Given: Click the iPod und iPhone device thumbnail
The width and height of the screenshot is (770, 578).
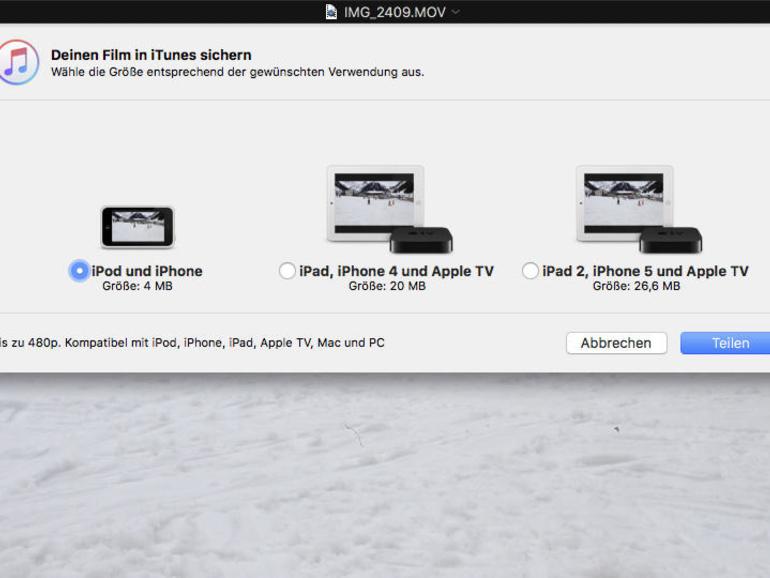Looking at the screenshot, I should [138, 227].
